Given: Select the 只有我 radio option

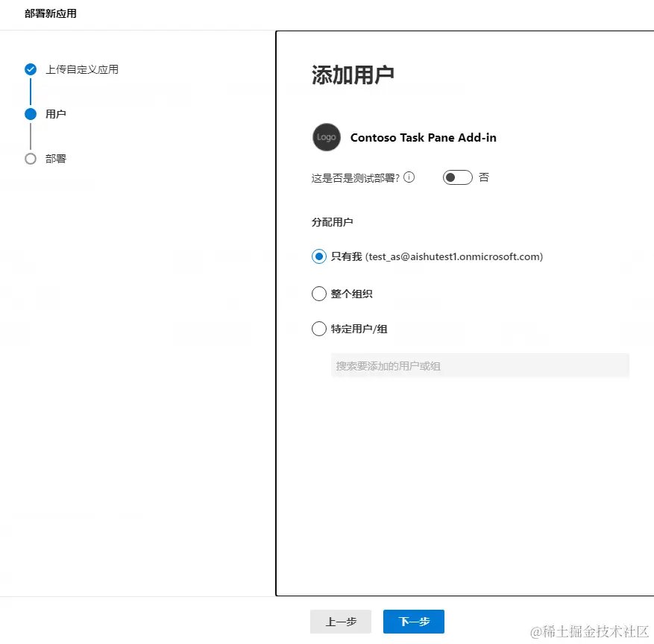Looking at the screenshot, I should coord(318,256).
